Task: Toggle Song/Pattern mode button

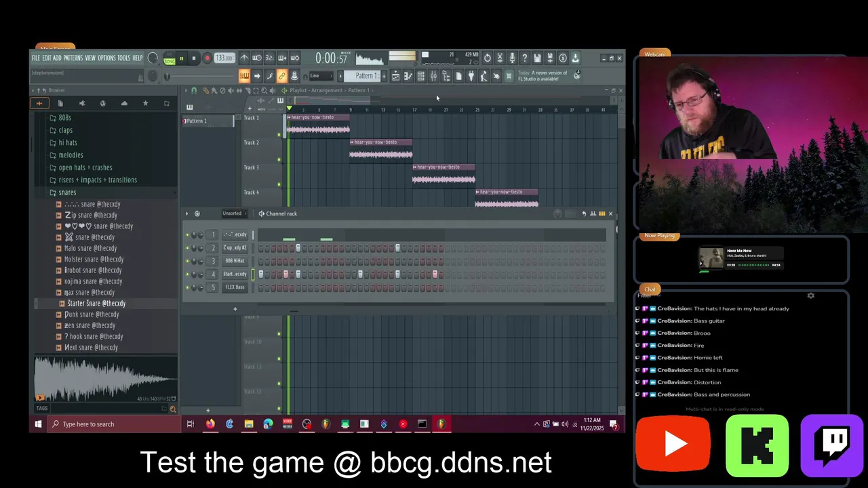Action: point(170,58)
